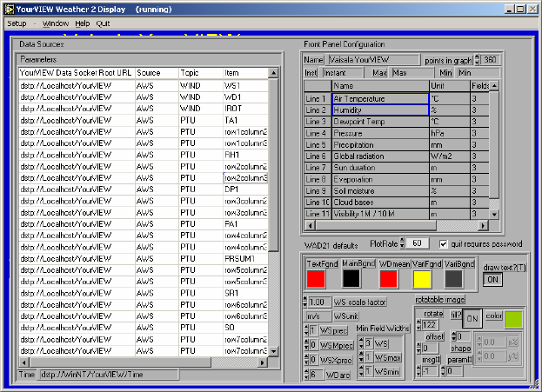Select the Dewpoint Temp name cell
542x392 pixels.
click(380, 122)
